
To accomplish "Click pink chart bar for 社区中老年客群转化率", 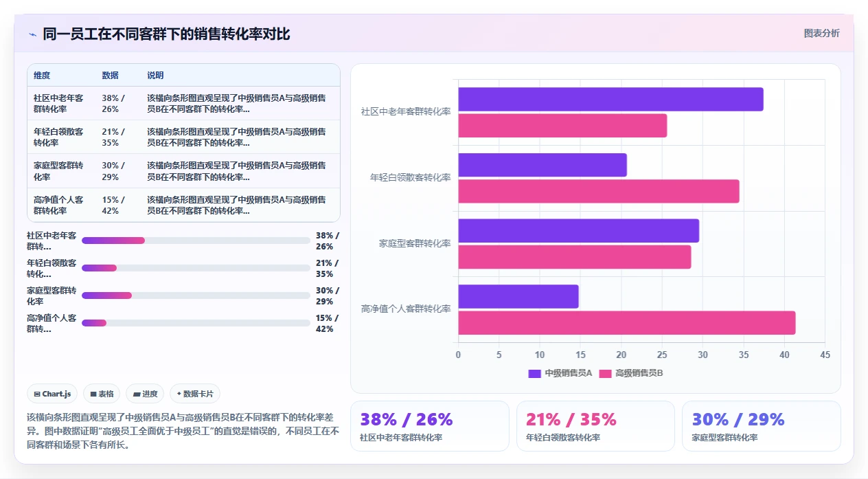I will click(562, 126).
